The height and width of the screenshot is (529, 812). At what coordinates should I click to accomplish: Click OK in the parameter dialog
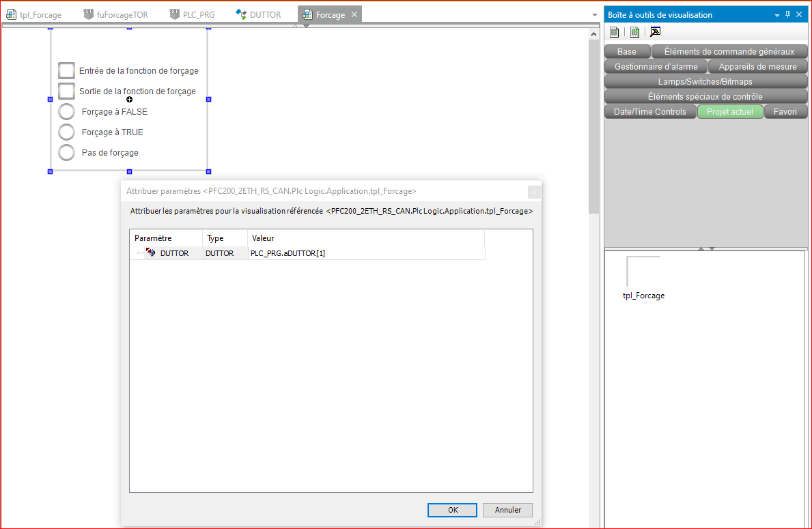452,510
